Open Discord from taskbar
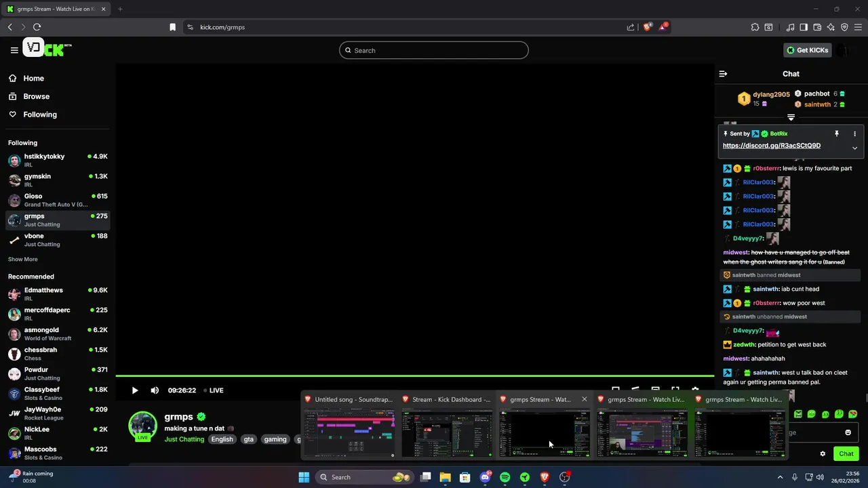The height and width of the screenshot is (488, 868). coord(485,477)
